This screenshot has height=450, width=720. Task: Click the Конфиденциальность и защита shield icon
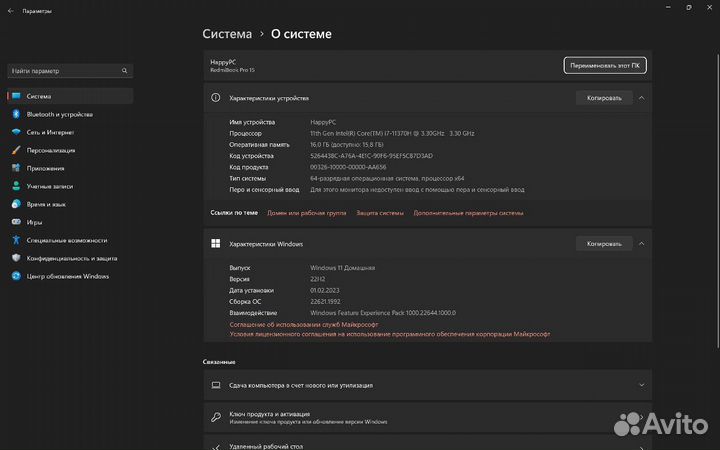[16, 258]
